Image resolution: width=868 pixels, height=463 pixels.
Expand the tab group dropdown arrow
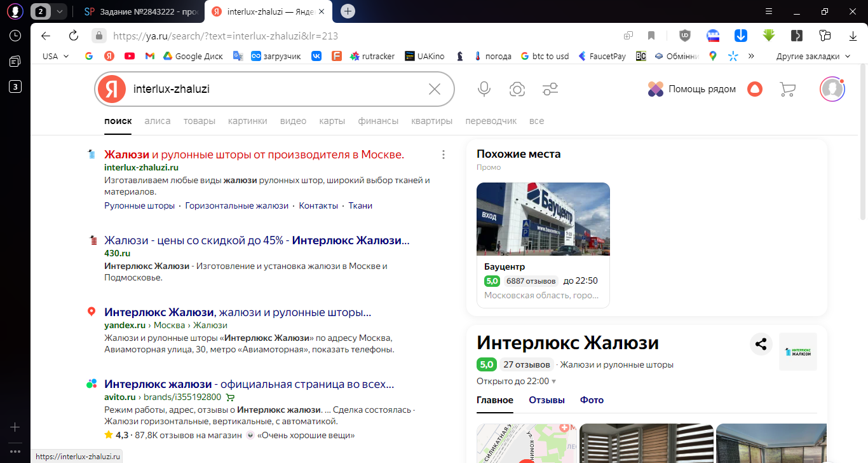point(59,11)
